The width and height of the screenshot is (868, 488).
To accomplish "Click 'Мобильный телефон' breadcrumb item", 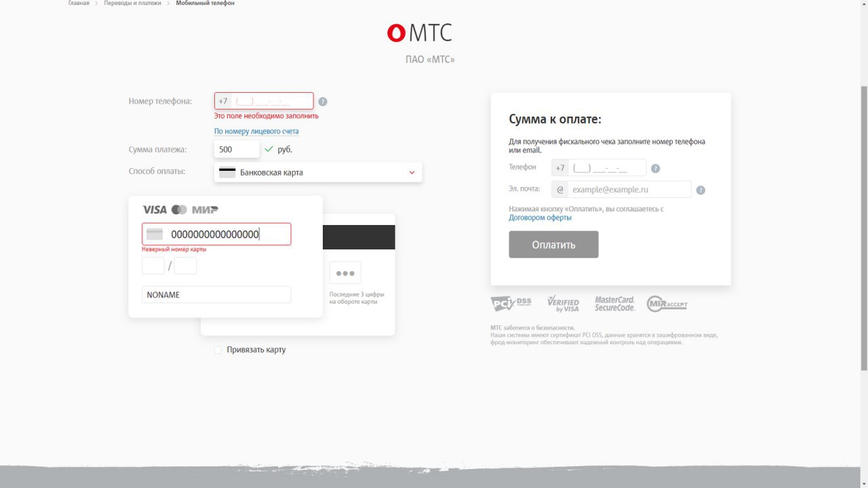I will 205,3.
